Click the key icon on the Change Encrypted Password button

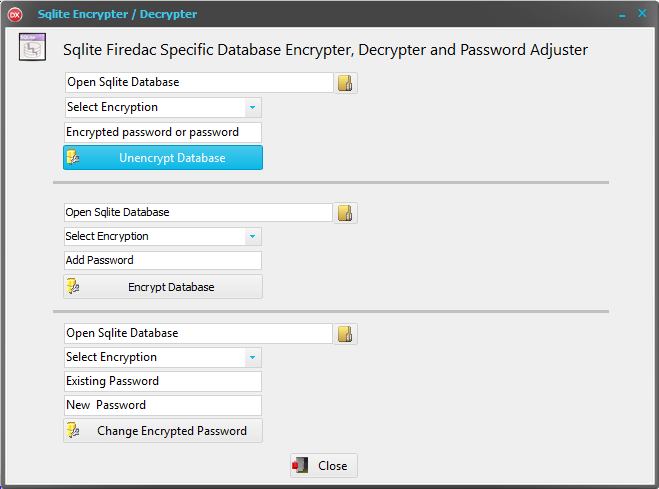tap(73, 430)
